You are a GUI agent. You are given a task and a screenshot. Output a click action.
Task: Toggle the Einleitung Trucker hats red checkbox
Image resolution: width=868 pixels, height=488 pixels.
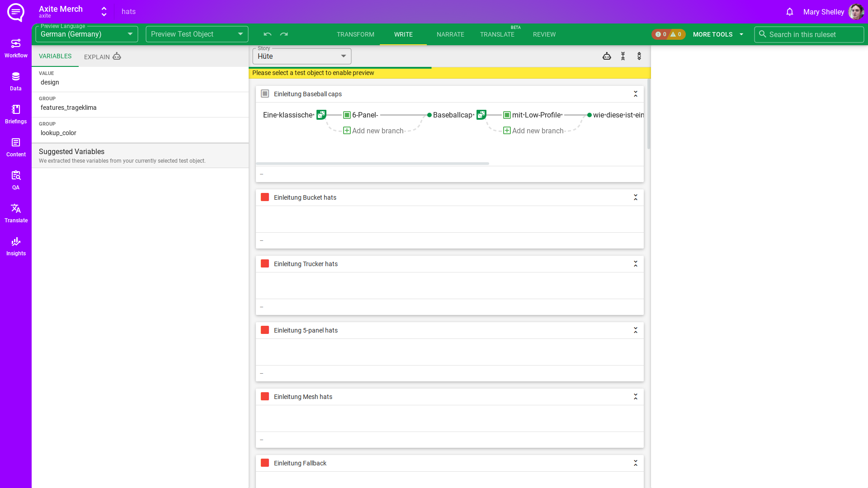click(x=265, y=263)
